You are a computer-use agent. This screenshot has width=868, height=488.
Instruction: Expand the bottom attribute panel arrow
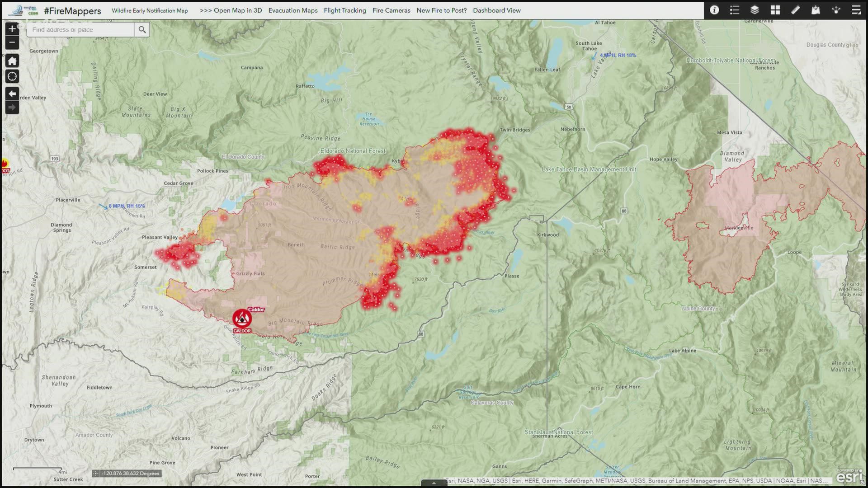[x=434, y=483]
